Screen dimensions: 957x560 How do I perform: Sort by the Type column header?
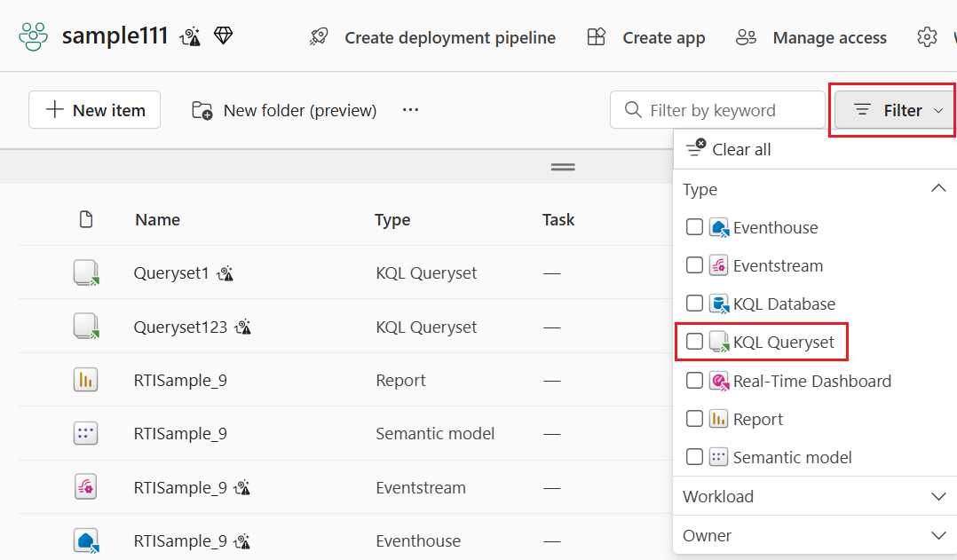(392, 219)
